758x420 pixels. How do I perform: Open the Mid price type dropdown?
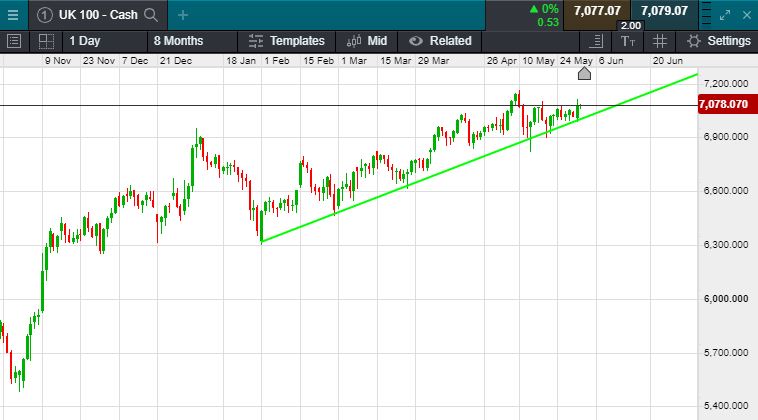pyautogui.click(x=367, y=41)
